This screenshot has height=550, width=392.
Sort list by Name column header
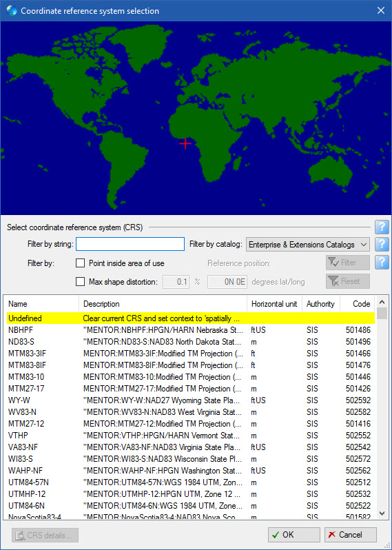coord(41,304)
